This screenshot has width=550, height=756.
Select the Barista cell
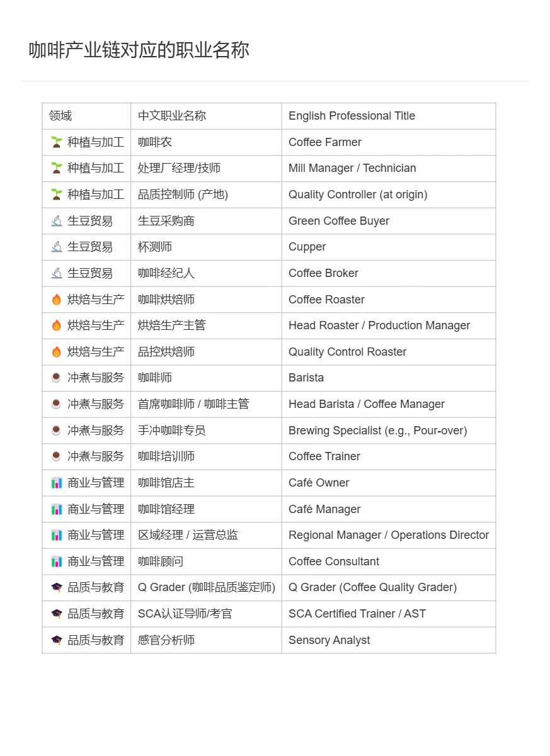(x=389, y=378)
